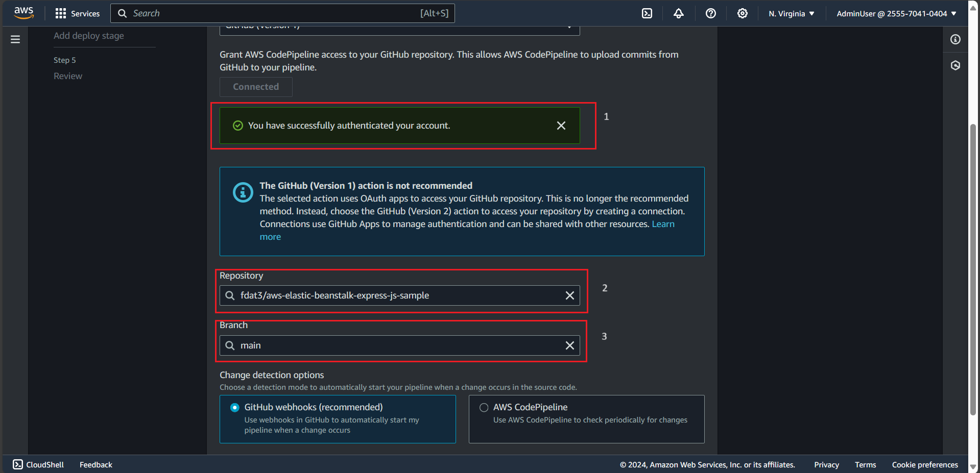Click the Connected button

[256, 87]
